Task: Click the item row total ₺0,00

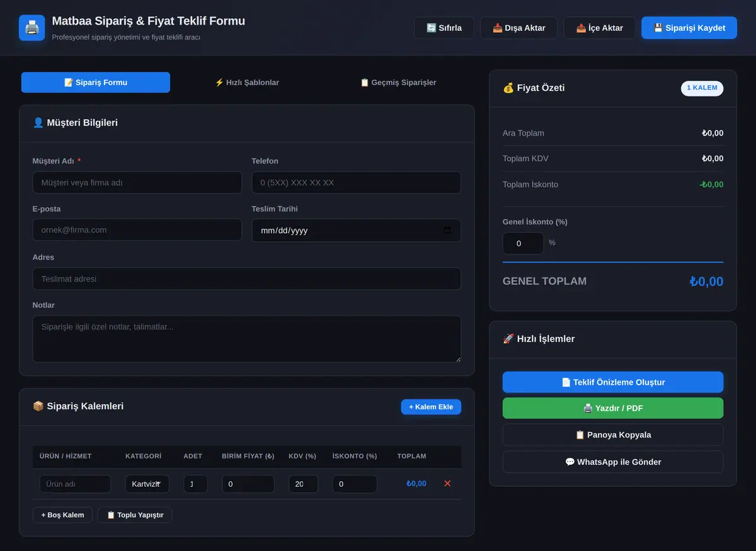Action: 416,484
